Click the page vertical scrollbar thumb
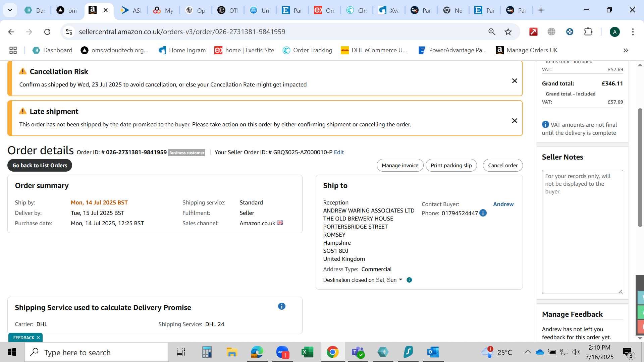The width and height of the screenshot is (644, 362). pos(640,168)
